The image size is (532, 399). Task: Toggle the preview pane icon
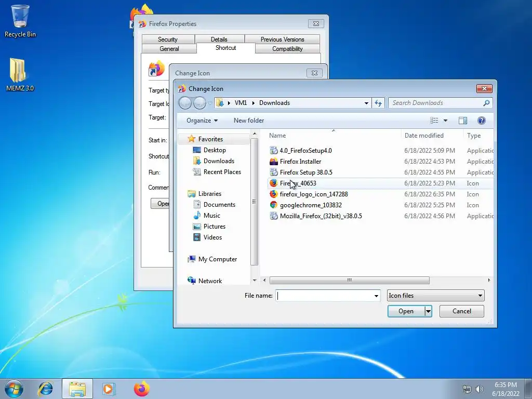tap(462, 121)
